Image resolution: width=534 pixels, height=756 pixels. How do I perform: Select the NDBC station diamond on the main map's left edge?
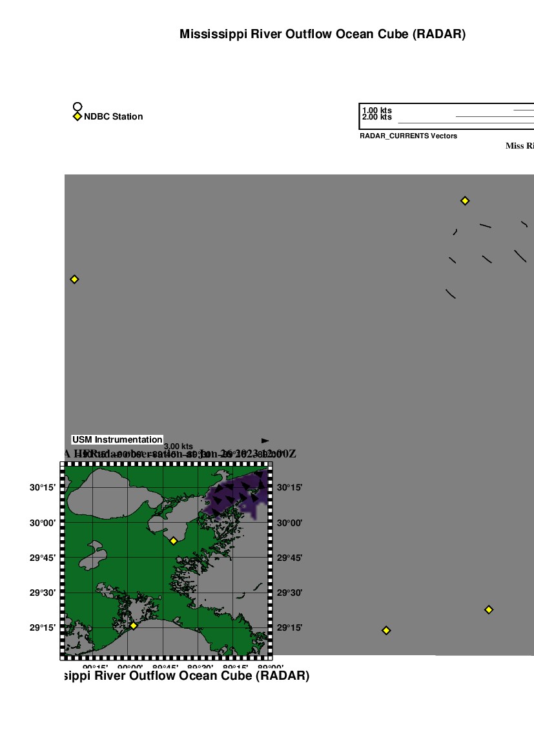tap(74, 279)
